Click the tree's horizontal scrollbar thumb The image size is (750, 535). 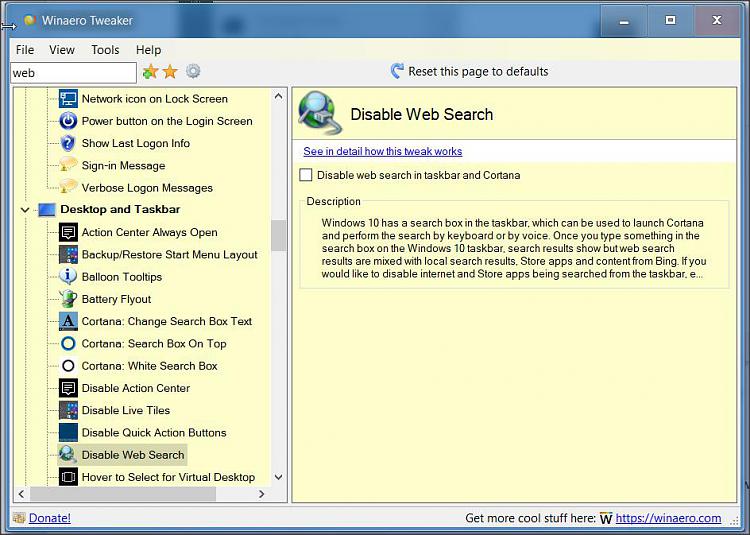(x=123, y=494)
